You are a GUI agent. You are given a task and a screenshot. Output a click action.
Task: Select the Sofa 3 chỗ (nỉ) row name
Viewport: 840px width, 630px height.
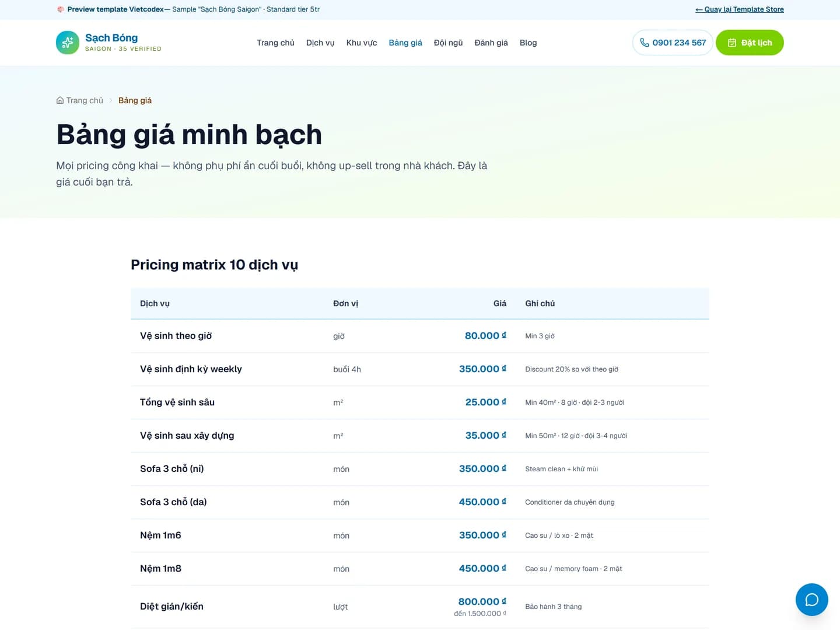(x=172, y=469)
